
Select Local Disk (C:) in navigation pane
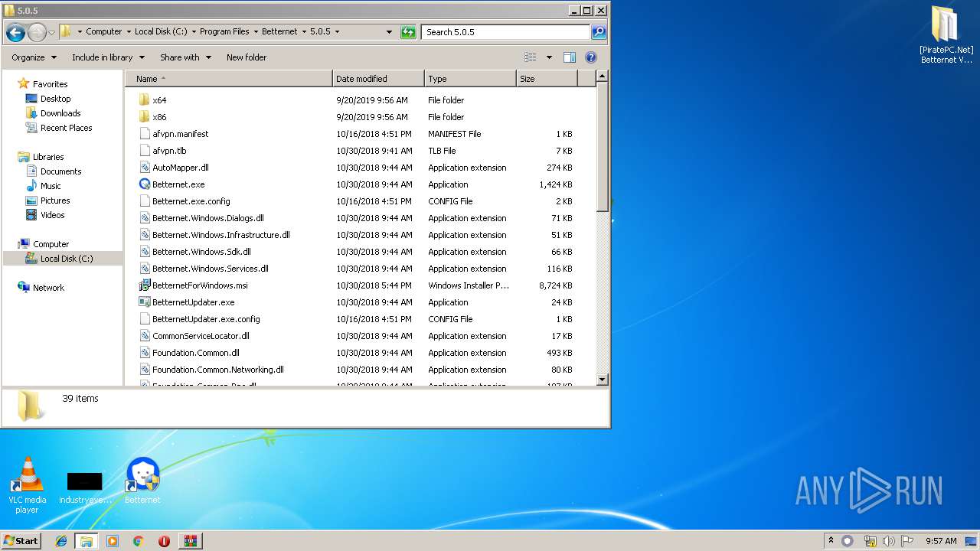pos(67,259)
